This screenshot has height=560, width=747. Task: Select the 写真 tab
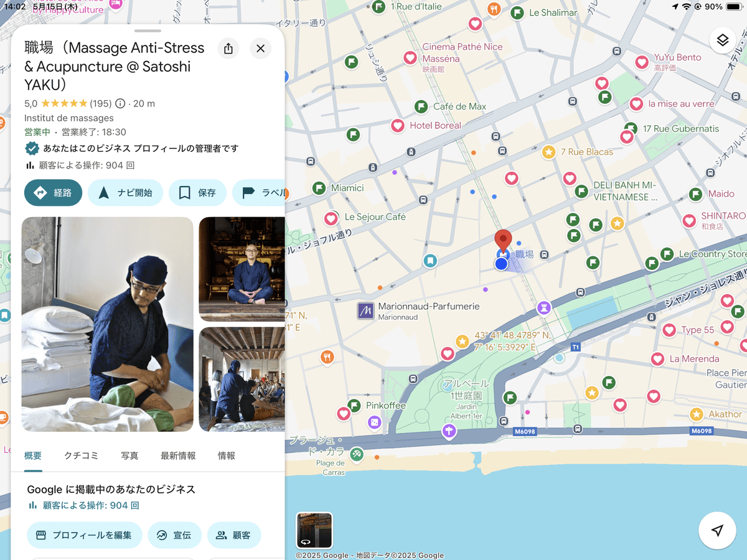click(x=129, y=455)
